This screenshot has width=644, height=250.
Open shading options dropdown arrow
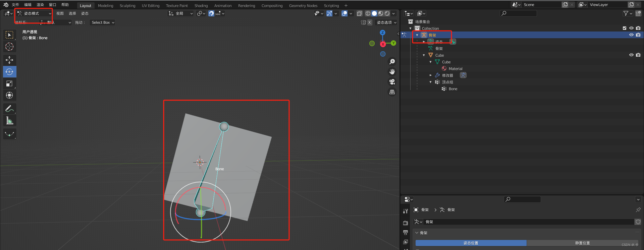(393, 13)
